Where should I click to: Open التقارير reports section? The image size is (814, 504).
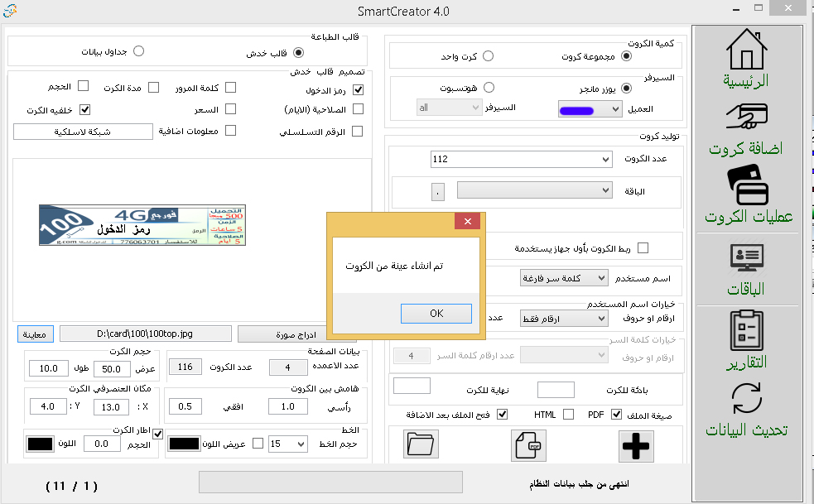coord(746,335)
